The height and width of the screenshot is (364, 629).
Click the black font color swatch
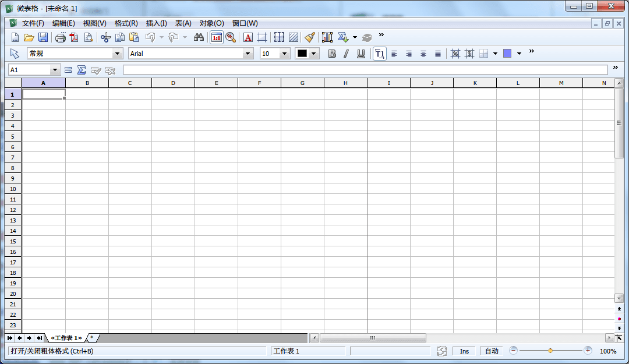coord(302,54)
